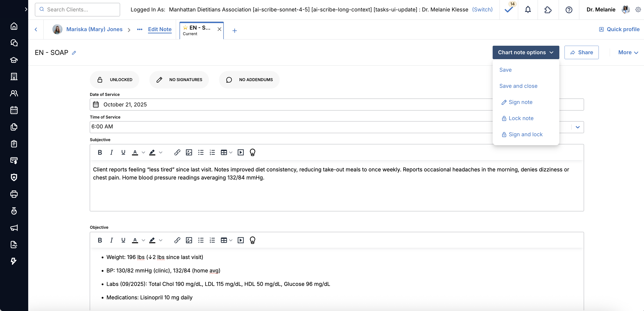Toggle italic in Objective toolbar
The width and height of the screenshot is (644, 311).
point(112,240)
